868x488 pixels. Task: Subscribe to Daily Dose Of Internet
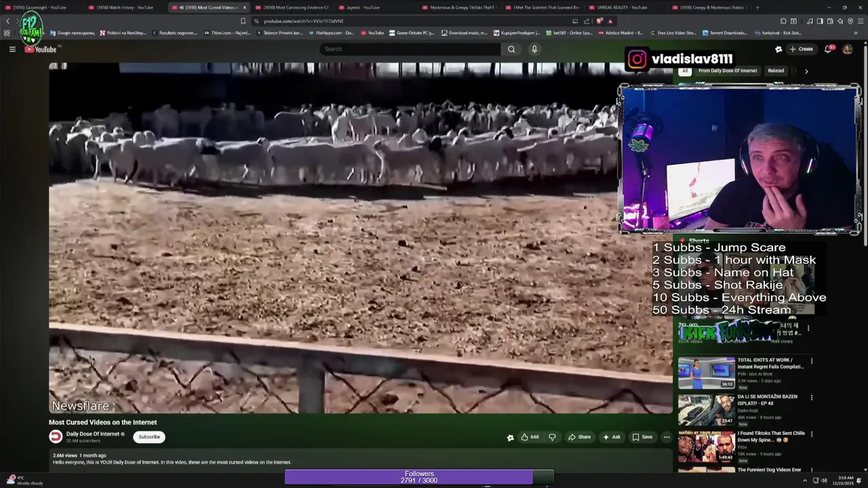[149, 437]
